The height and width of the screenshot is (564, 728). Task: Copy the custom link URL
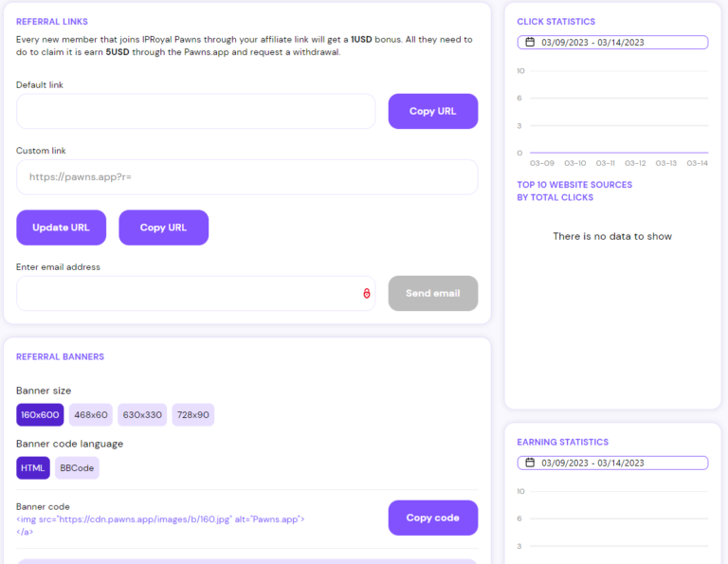click(x=163, y=227)
